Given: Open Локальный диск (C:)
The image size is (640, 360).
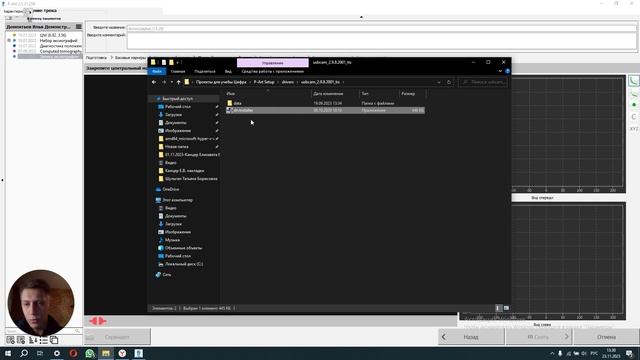Looking at the screenshot, I should (184, 264).
